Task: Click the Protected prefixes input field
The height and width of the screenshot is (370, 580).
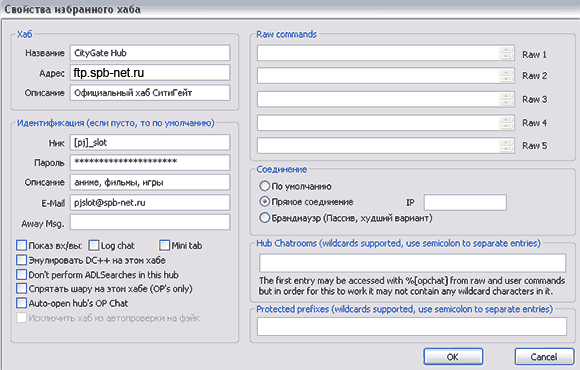Action: [412, 326]
